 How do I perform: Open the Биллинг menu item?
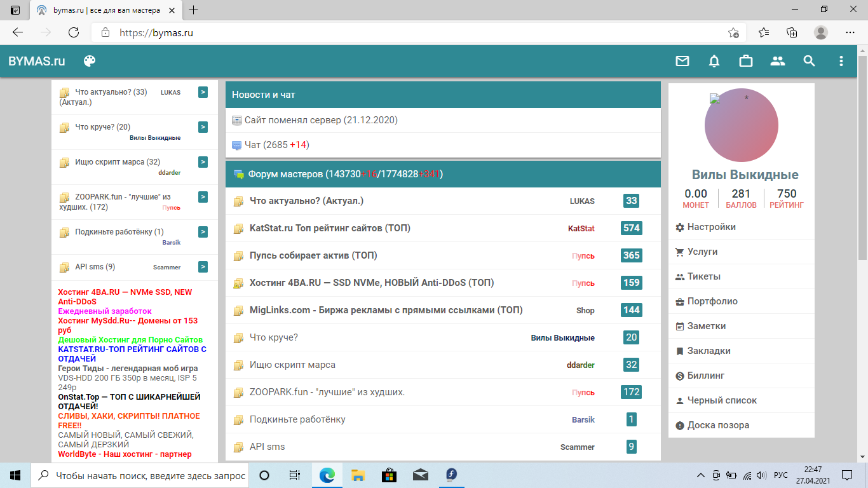pos(705,376)
